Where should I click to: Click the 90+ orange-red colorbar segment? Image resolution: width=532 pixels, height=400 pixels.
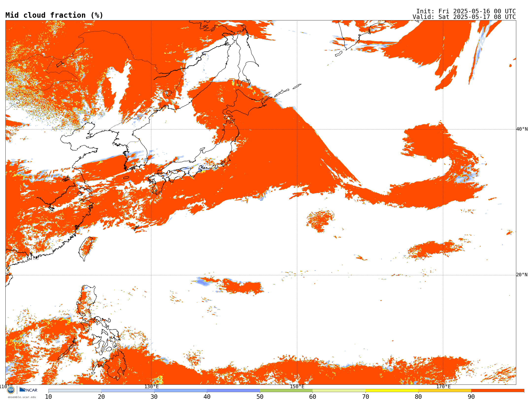[x=498, y=391]
